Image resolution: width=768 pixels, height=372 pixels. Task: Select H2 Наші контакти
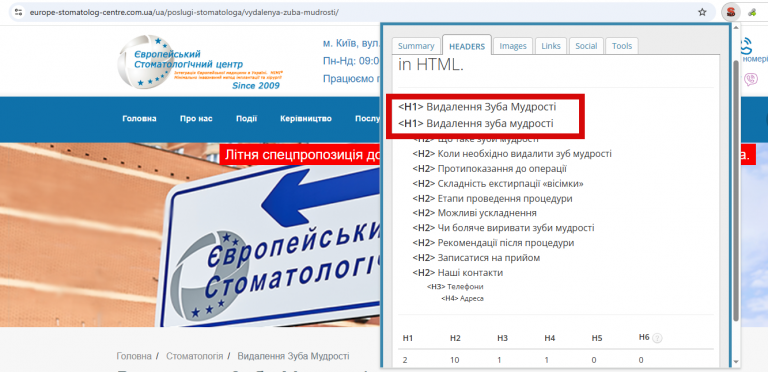tap(457, 273)
